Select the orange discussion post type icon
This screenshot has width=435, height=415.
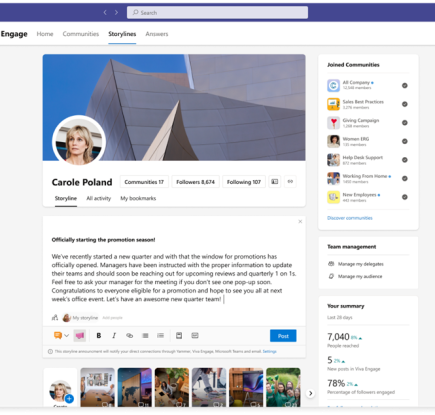(x=58, y=335)
